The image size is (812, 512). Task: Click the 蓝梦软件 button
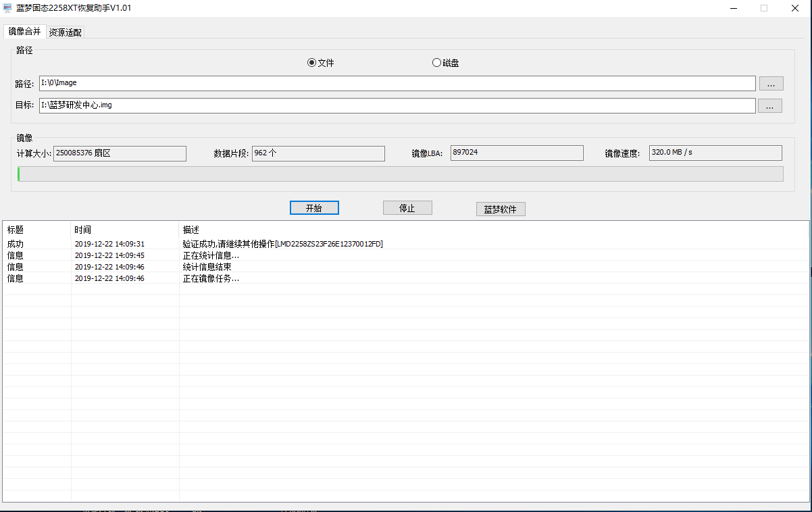(501, 209)
